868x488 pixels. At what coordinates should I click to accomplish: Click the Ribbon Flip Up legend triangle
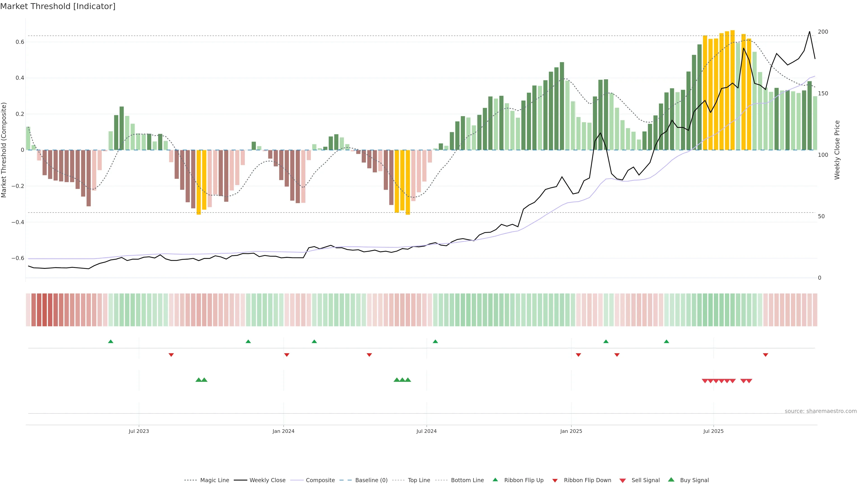[495, 480]
